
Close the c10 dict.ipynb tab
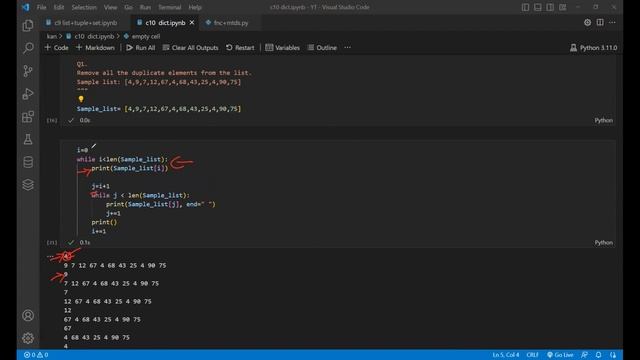pyautogui.click(x=192, y=23)
